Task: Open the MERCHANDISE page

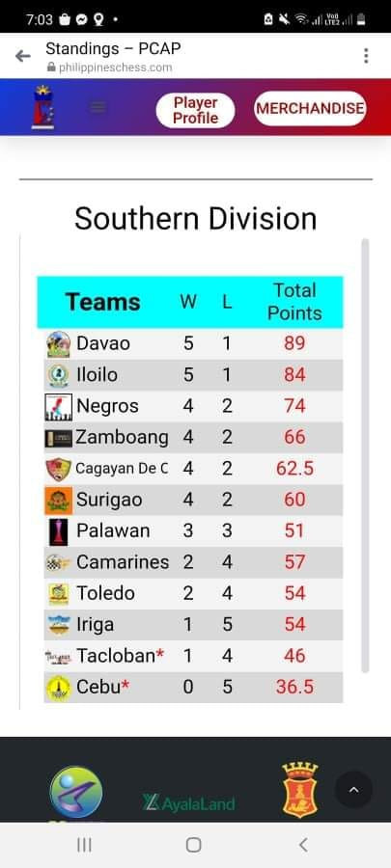Action: 310,108
